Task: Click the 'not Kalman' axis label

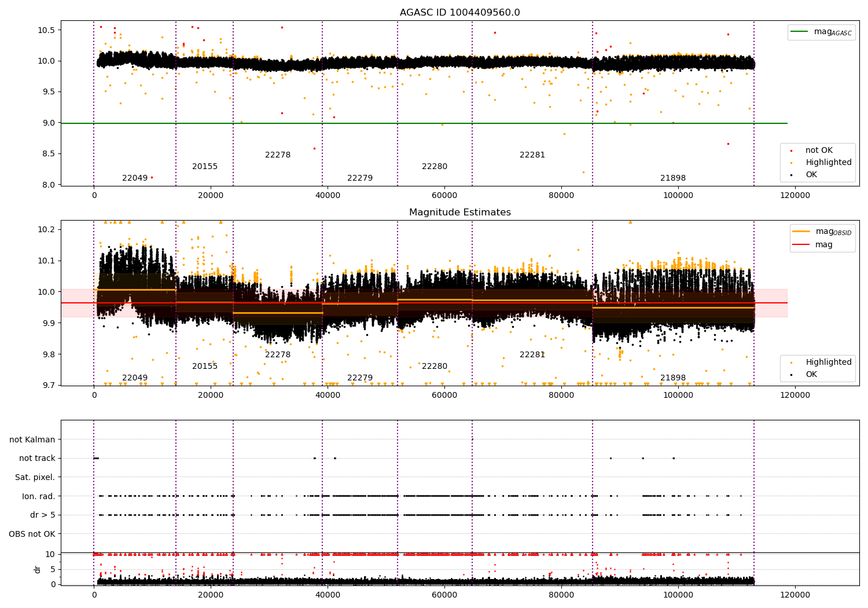Action: tap(32, 439)
